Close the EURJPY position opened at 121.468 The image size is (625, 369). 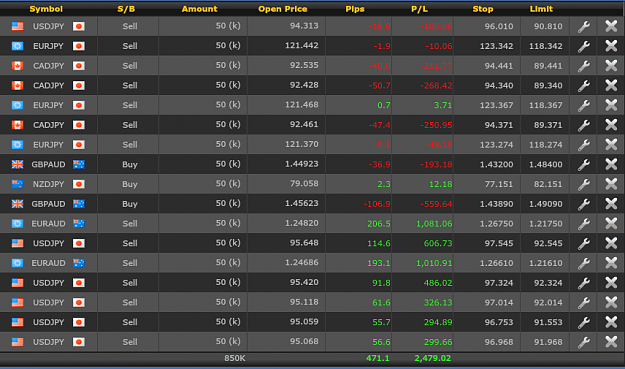tap(611, 105)
